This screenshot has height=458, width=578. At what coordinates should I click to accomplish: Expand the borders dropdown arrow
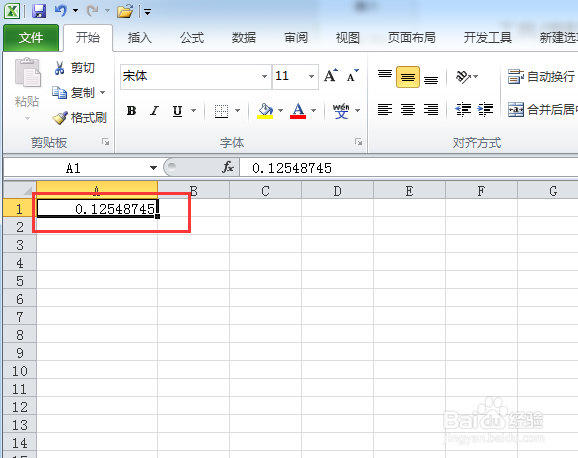tap(237, 110)
